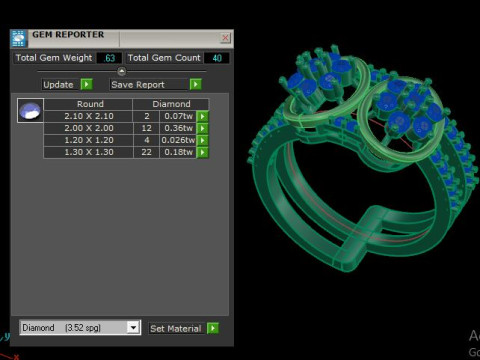Click the Set Material button
The width and height of the screenshot is (480, 360).
click(176, 329)
